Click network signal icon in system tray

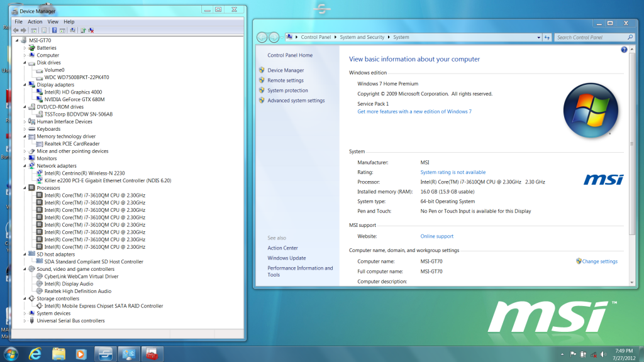pyautogui.click(x=594, y=354)
